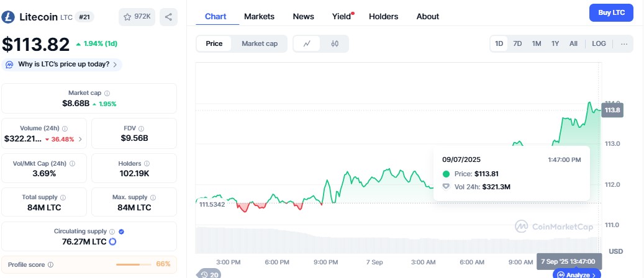Click the 972K watchlist count
Image resolution: width=644 pixels, height=278 pixels.
[142, 17]
